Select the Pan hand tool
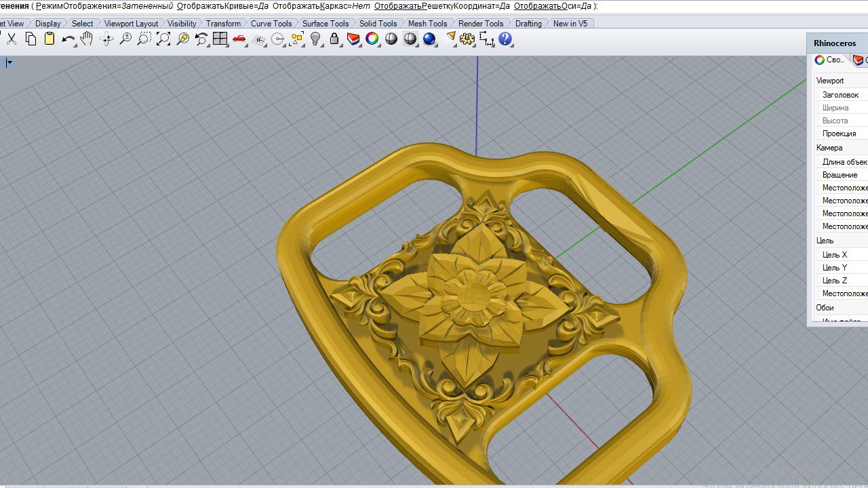Viewport: 868px width, 488px height. (87, 39)
